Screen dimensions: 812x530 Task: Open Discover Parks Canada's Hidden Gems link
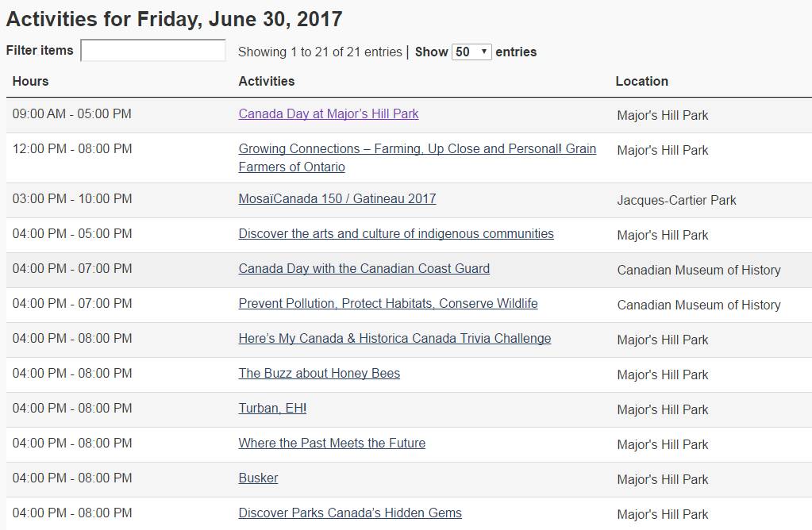[x=350, y=513]
